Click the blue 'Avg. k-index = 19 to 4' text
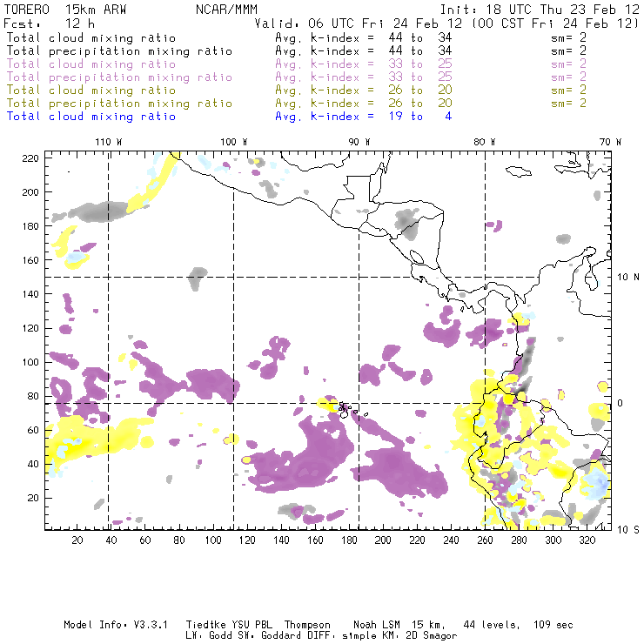The width and height of the screenshot is (644, 644). [x=364, y=117]
